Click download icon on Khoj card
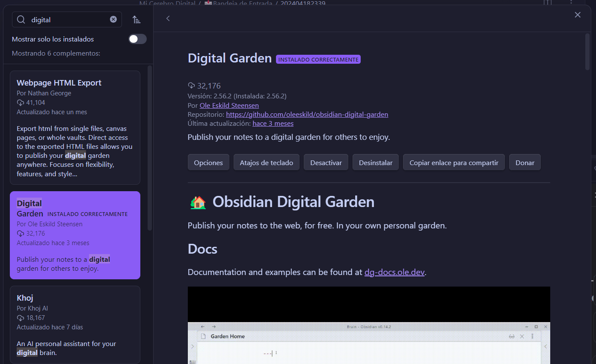This screenshot has height=364, width=596. 20,318
